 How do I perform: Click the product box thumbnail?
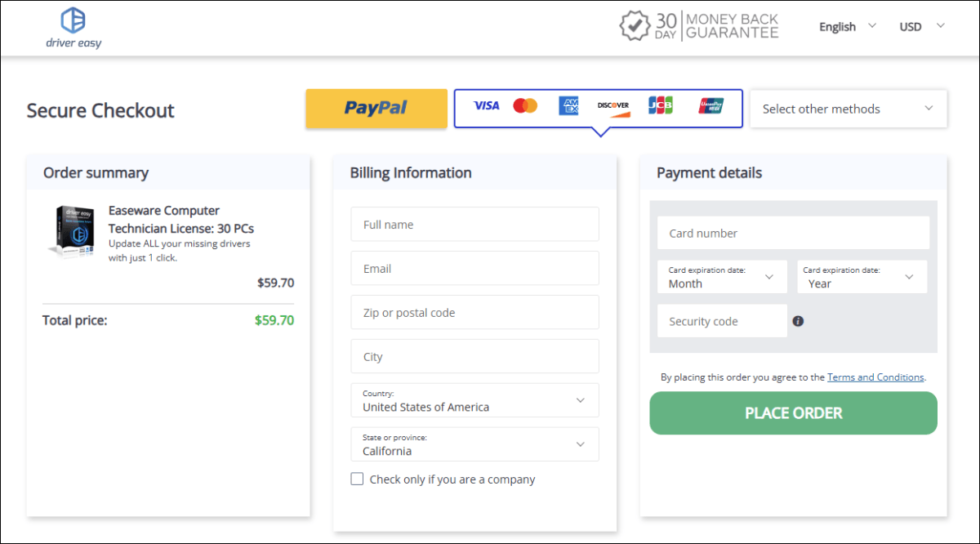click(77, 232)
